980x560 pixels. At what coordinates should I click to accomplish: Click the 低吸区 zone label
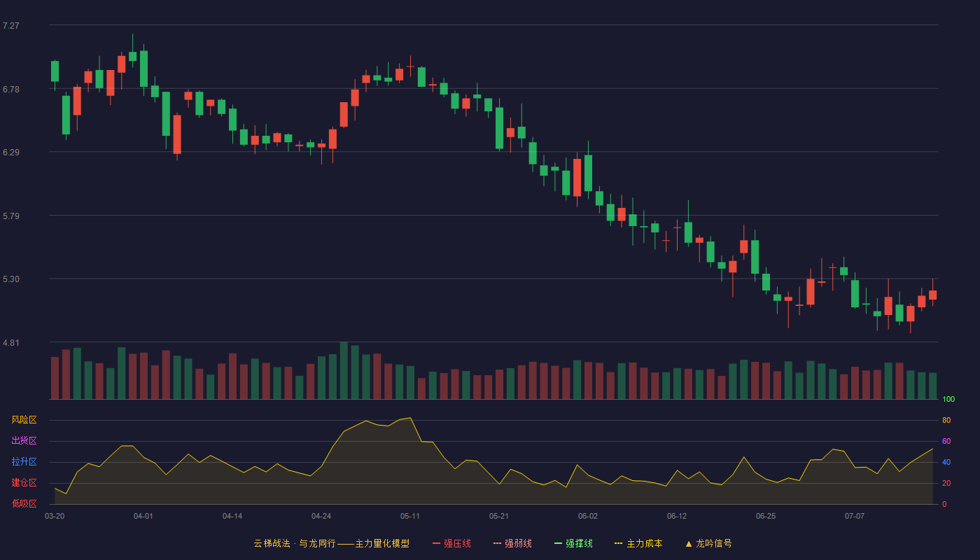click(x=24, y=503)
